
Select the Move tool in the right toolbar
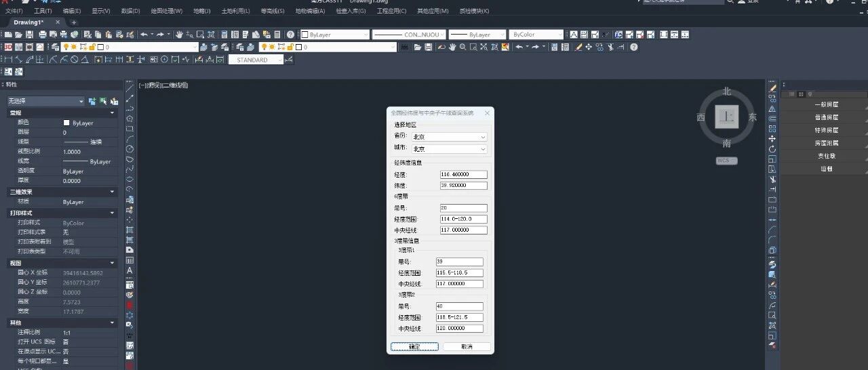pyautogui.click(x=772, y=138)
